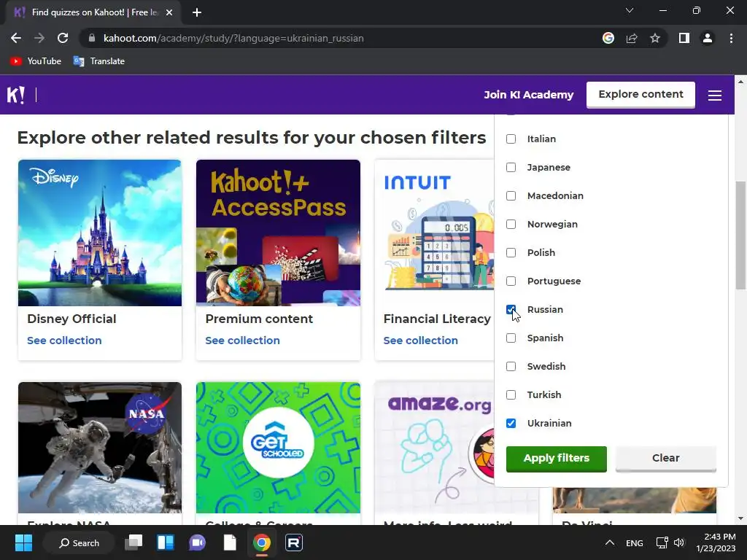Bookmark this page with the star icon

(x=655, y=38)
